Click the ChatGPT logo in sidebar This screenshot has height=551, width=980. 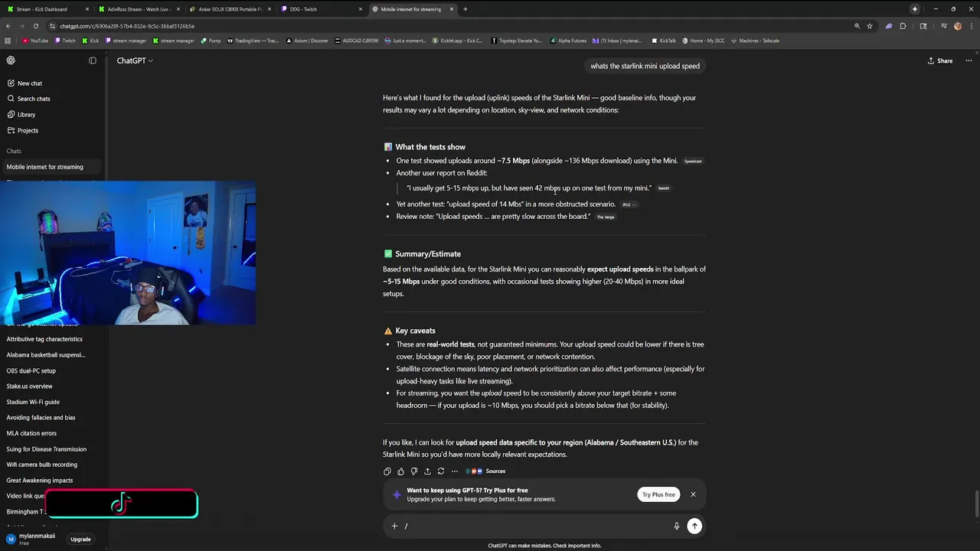pos(11,60)
